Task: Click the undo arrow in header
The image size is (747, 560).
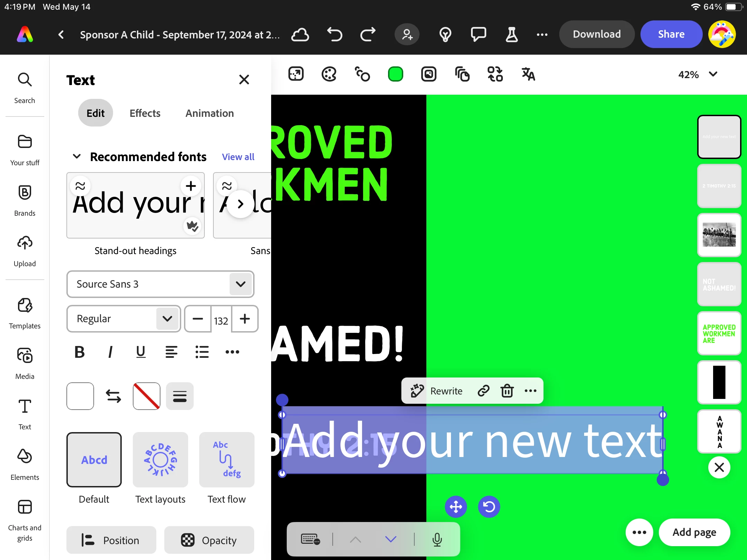Action: (334, 34)
